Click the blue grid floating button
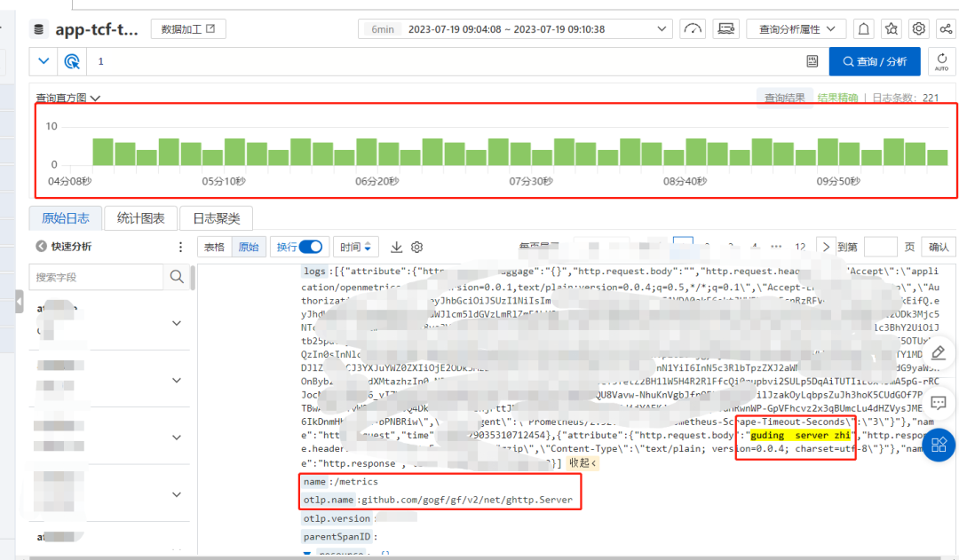The image size is (959, 560). (939, 445)
